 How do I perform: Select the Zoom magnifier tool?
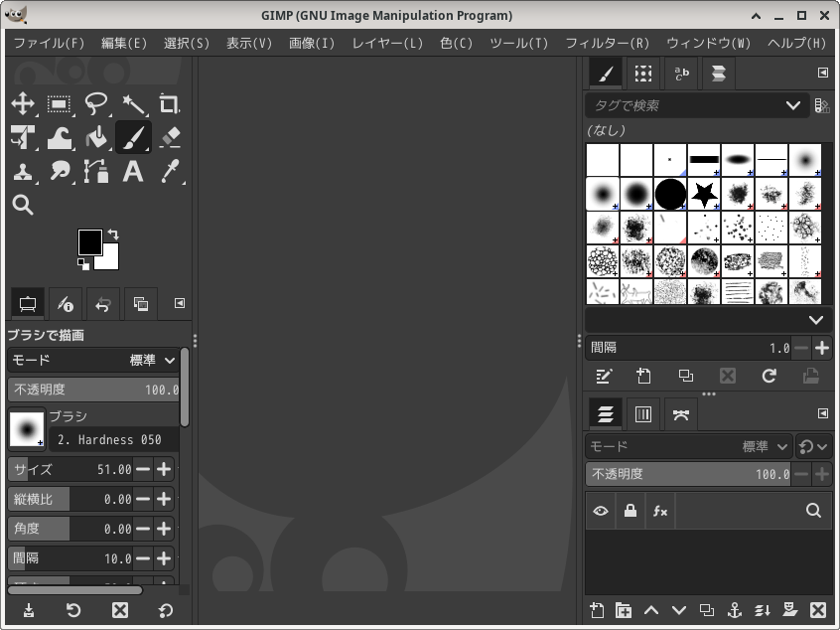(x=23, y=206)
